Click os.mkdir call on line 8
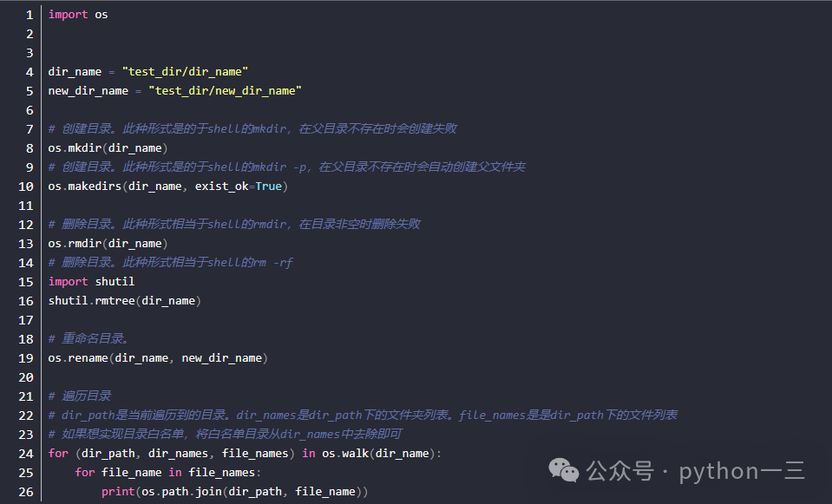 click(x=108, y=148)
